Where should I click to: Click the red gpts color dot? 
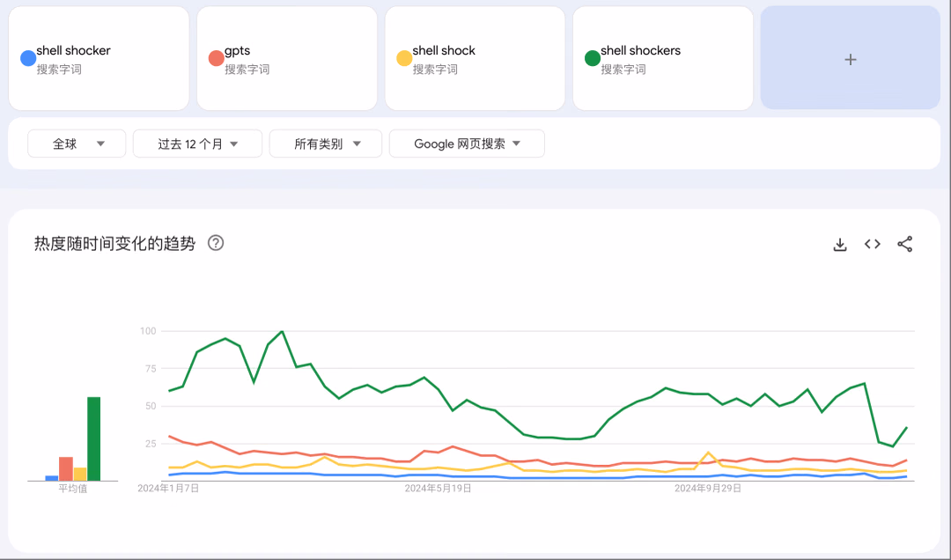click(216, 58)
